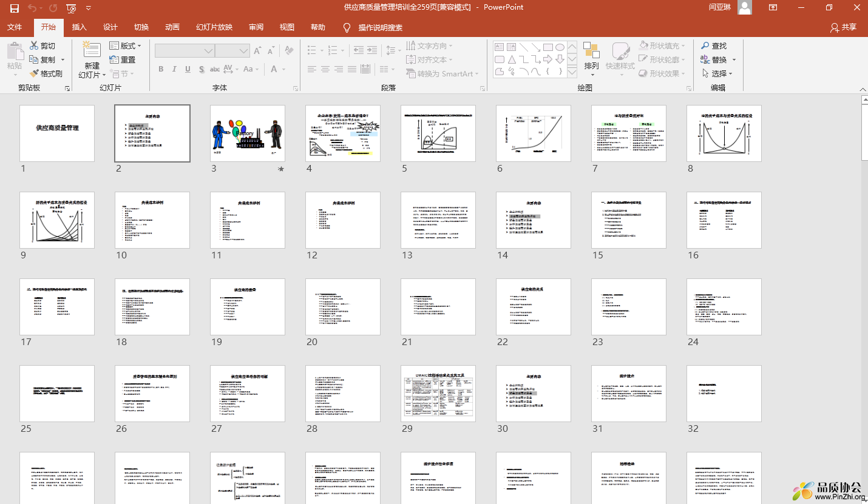Click the 重置 reset slide button

click(123, 59)
